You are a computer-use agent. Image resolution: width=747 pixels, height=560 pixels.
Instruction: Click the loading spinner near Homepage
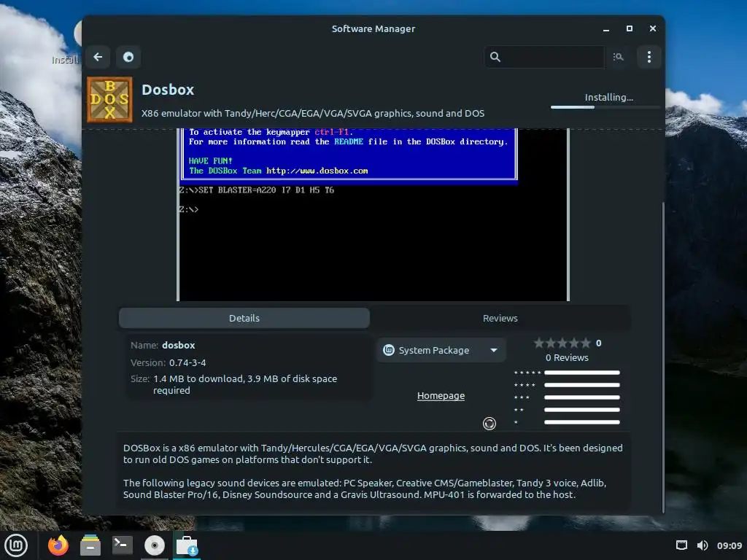489,424
